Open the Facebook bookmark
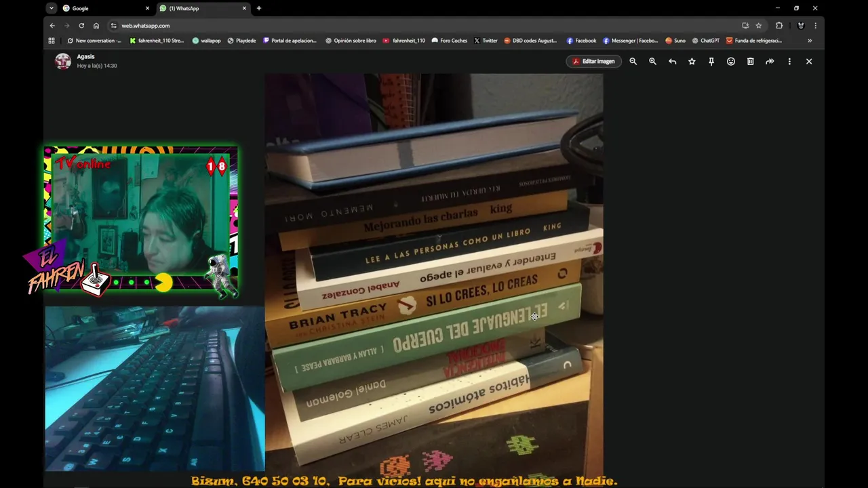This screenshot has height=488, width=868. pos(581,41)
